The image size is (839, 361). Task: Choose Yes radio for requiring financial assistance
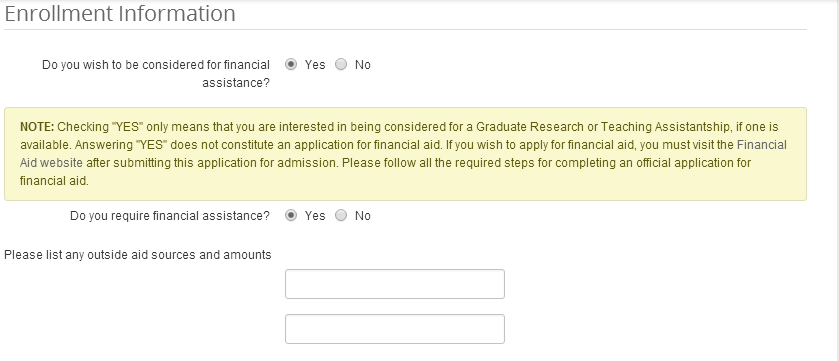(x=291, y=216)
